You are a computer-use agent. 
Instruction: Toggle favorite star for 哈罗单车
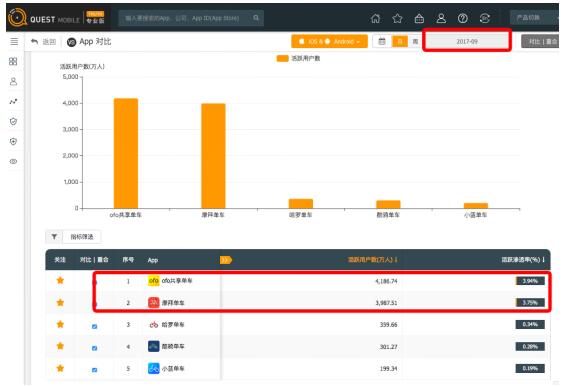pos(60,324)
